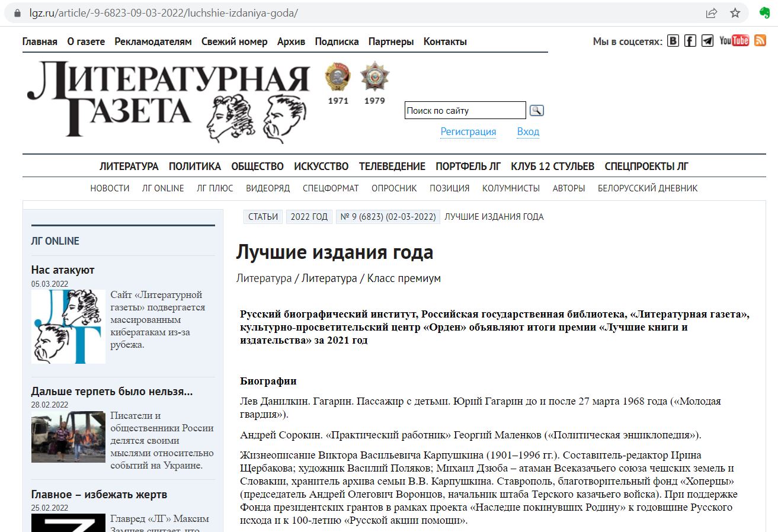Open Главное – избежать жертв headline
The image size is (778, 532).
99,495
